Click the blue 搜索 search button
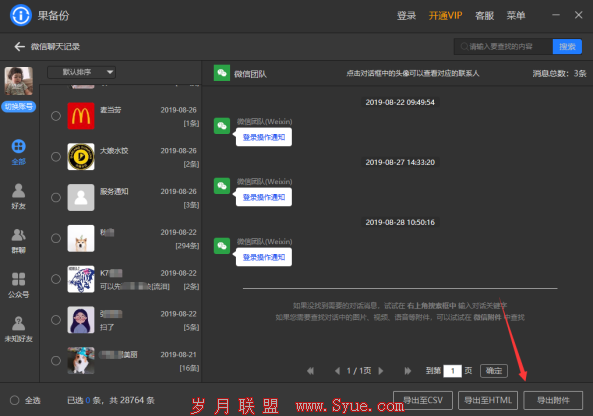 tap(567, 47)
